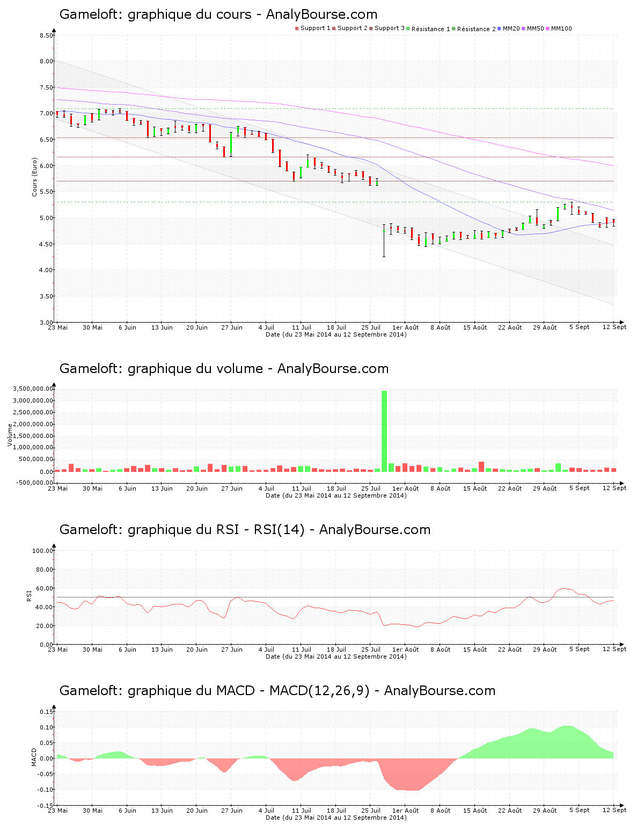Click title 'Gameloft: graphique du cours - AnalyBourse.com'

218,14
